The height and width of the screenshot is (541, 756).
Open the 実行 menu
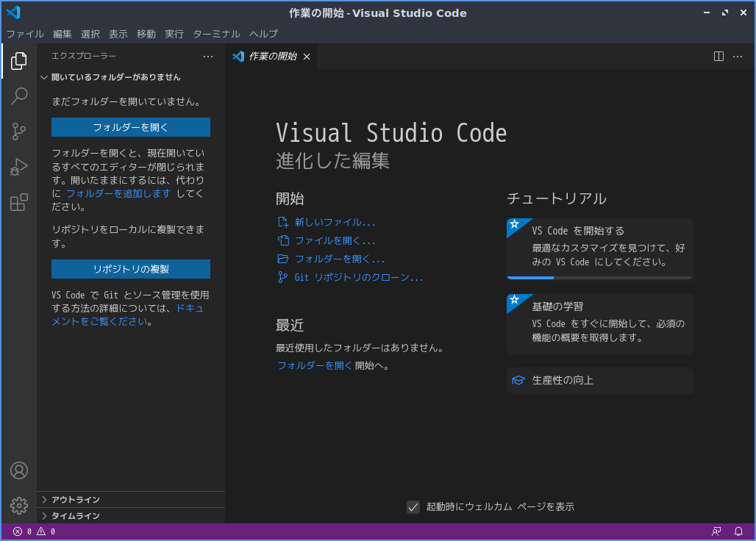[174, 34]
